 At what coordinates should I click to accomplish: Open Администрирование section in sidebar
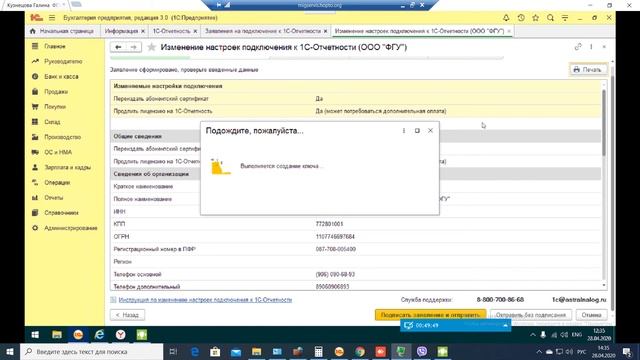71,228
